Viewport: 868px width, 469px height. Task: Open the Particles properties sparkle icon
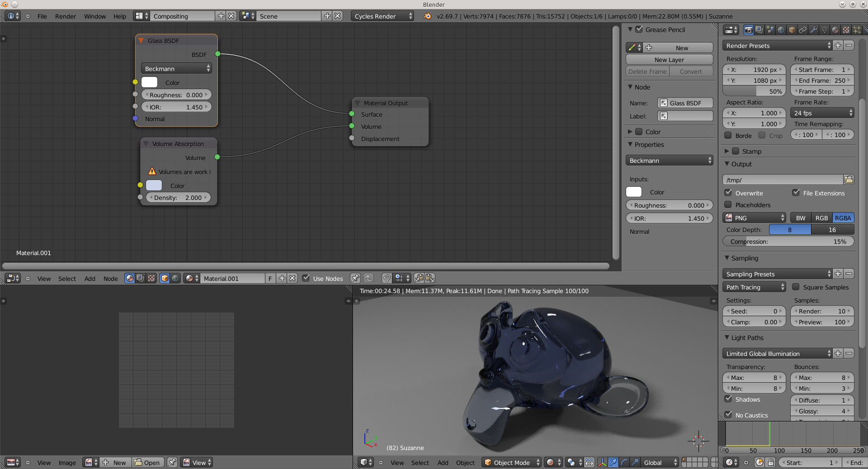coord(857,30)
